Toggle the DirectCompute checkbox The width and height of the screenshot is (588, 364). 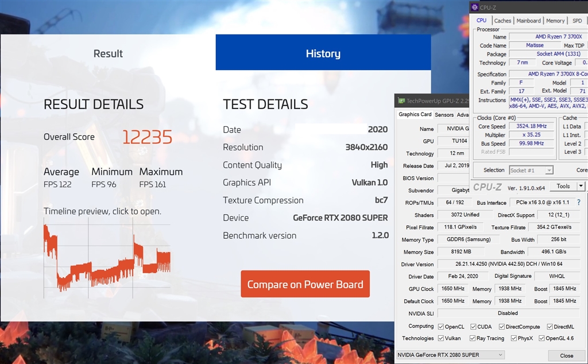(x=502, y=327)
